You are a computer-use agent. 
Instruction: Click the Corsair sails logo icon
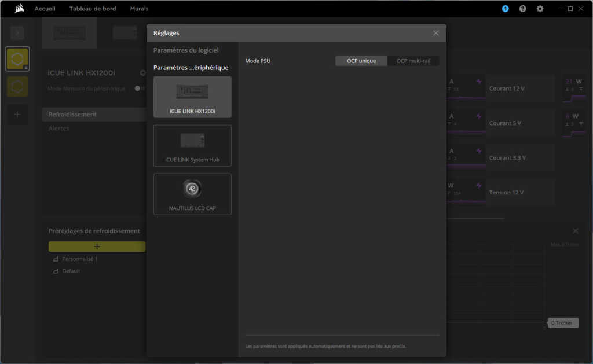pos(19,9)
